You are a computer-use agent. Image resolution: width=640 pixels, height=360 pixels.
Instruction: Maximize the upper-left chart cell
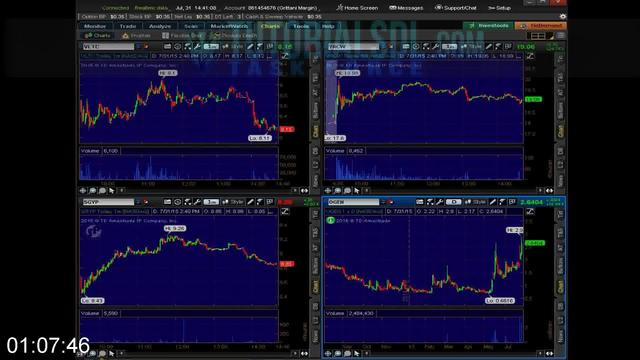coord(285,56)
